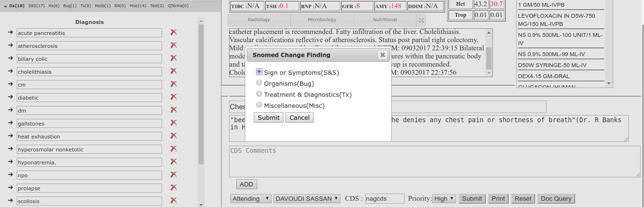Image resolution: width=644 pixels, height=207 pixels.
Task: Click the arrow next to hyponatremia
Action: (11, 161)
